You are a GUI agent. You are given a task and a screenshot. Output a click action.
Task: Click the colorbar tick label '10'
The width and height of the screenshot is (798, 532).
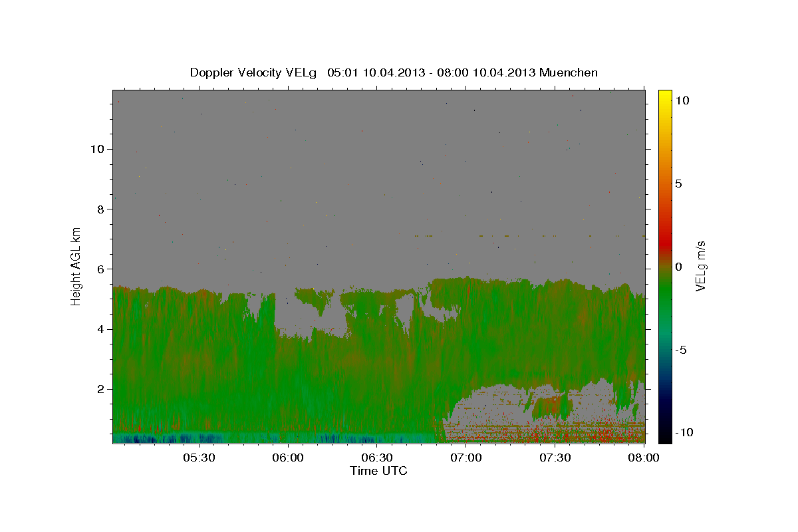click(x=682, y=100)
